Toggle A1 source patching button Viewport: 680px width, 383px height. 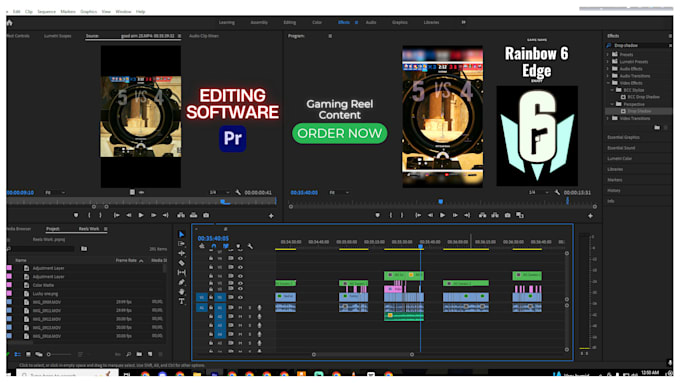(201, 308)
